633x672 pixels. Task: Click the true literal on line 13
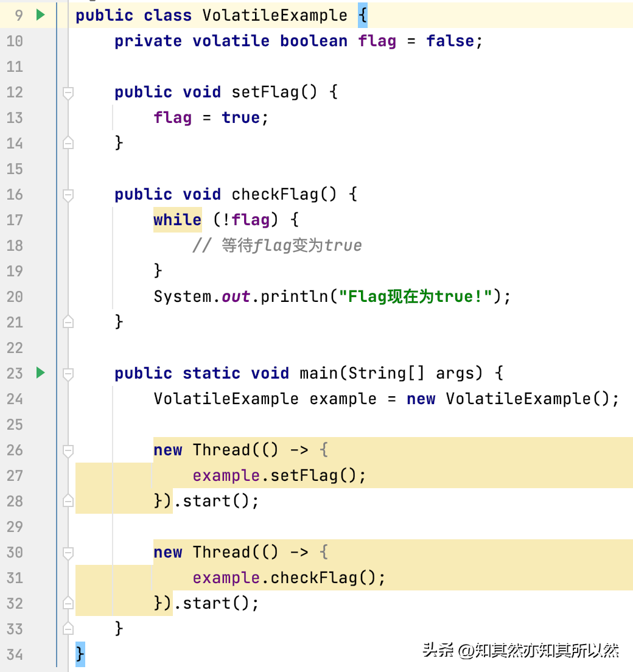click(241, 118)
